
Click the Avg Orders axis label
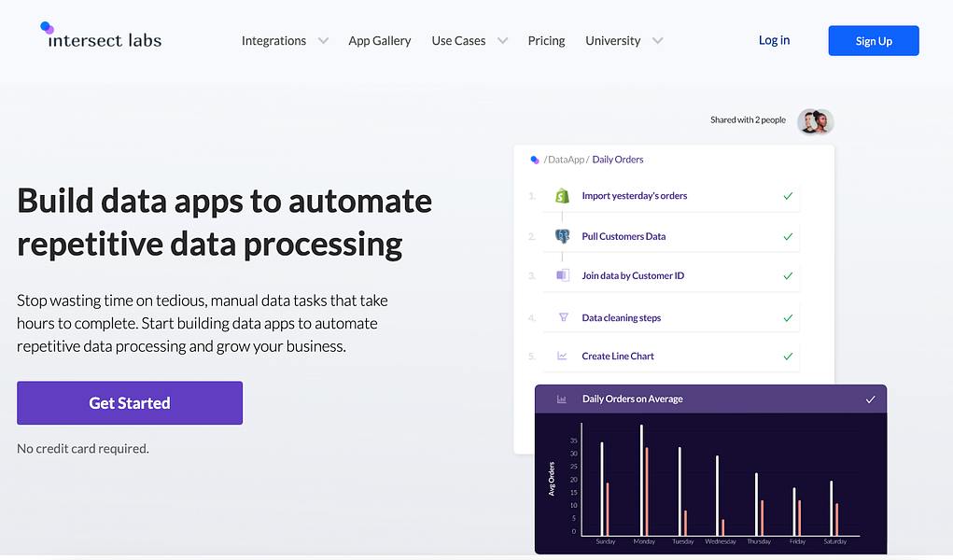point(552,479)
